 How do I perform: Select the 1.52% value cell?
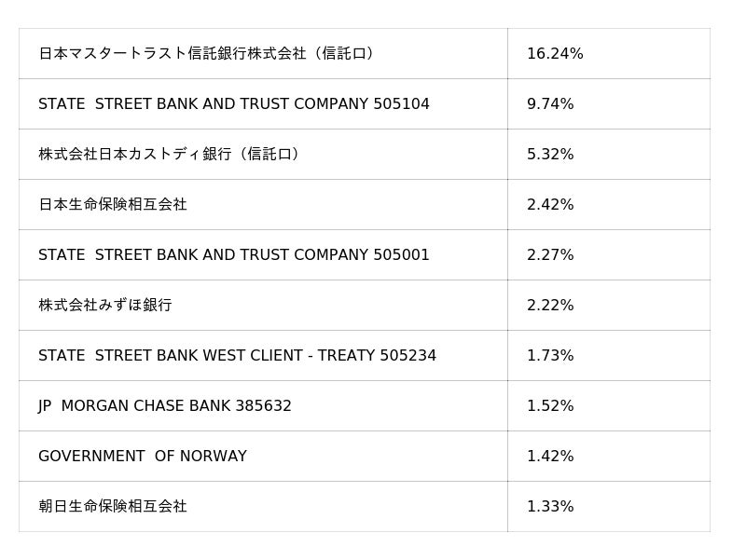tap(550, 406)
